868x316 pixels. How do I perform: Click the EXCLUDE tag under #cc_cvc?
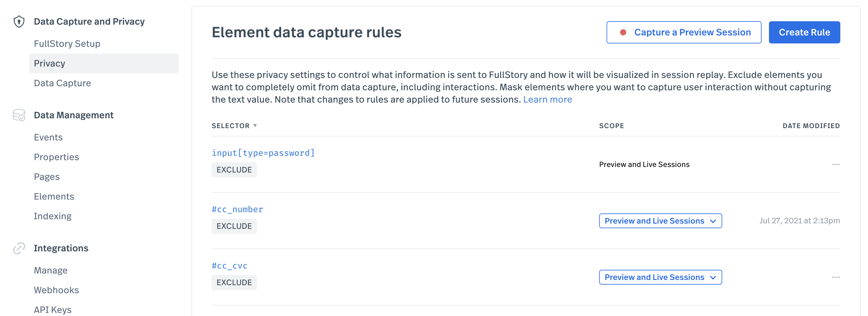pyautogui.click(x=234, y=283)
